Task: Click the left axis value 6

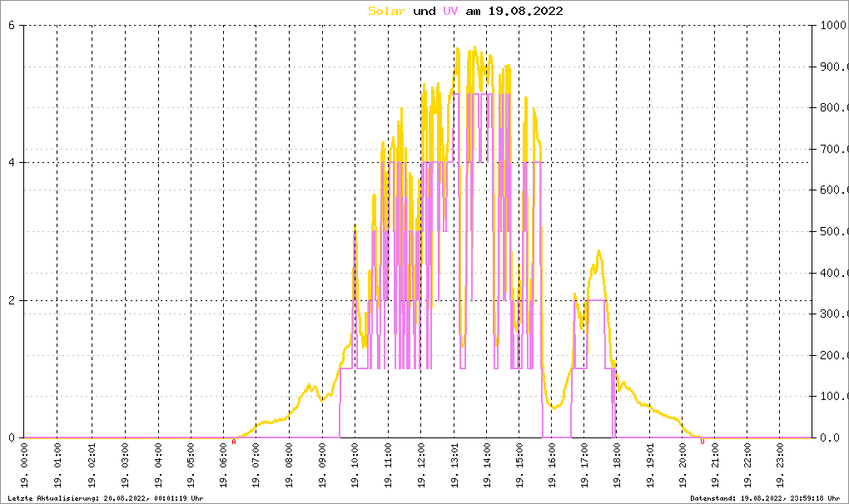Action: [x=12, y=26]
